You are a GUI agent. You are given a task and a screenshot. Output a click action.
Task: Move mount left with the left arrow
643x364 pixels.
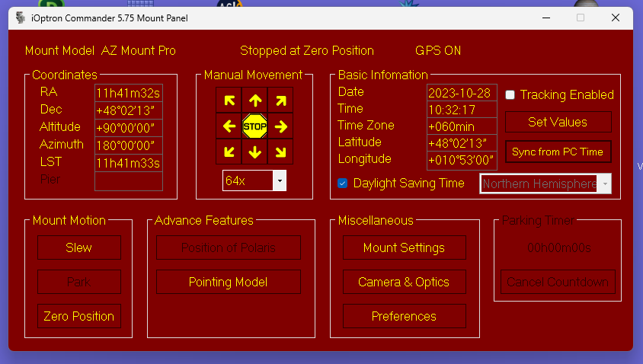click(x=229, y=126)
